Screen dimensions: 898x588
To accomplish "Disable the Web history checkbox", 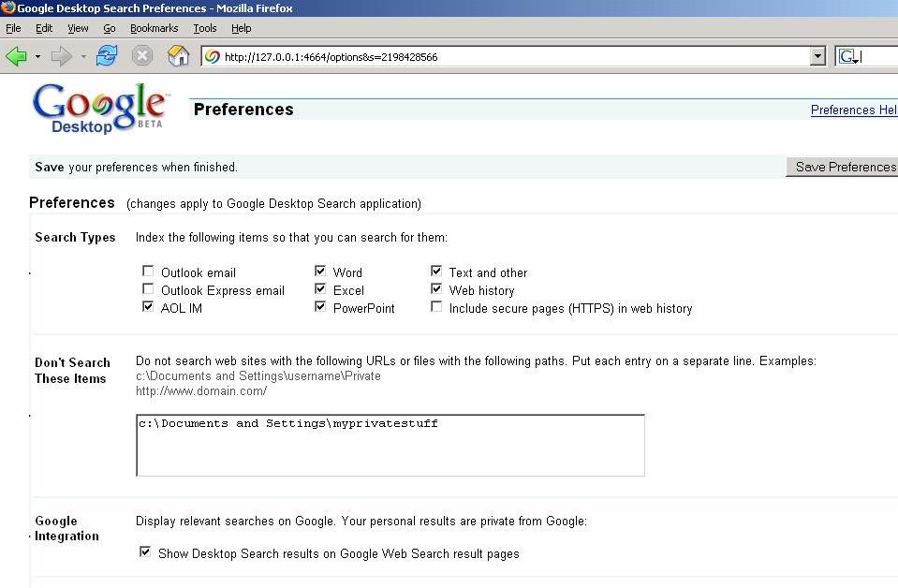I will click(436, 288).
